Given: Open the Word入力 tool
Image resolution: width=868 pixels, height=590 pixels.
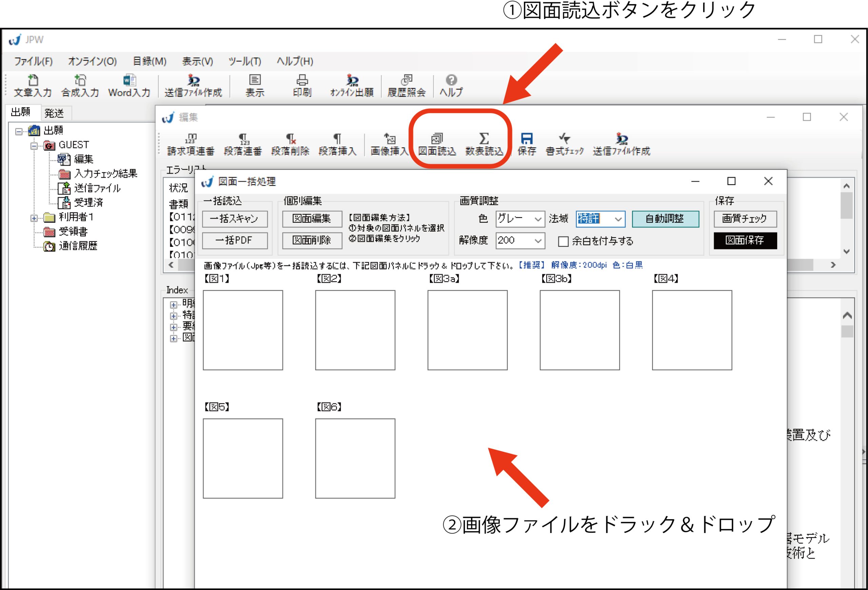Looking at the screenshot, I should coord(129,85).
